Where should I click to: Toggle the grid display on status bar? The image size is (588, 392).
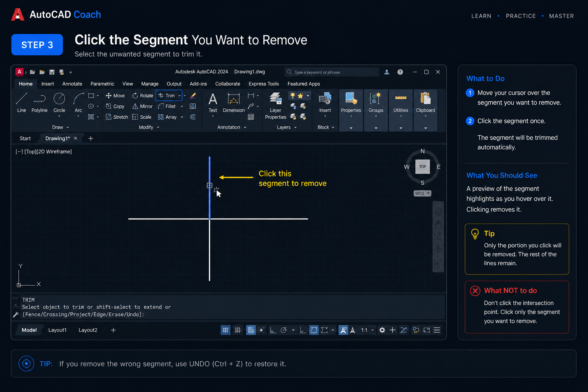pyautogui.click(x=225, y=330)
